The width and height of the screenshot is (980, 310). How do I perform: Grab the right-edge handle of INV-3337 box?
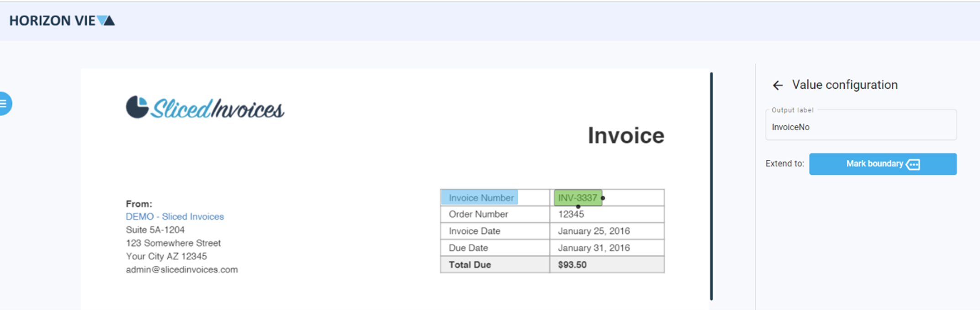[603, 198]
